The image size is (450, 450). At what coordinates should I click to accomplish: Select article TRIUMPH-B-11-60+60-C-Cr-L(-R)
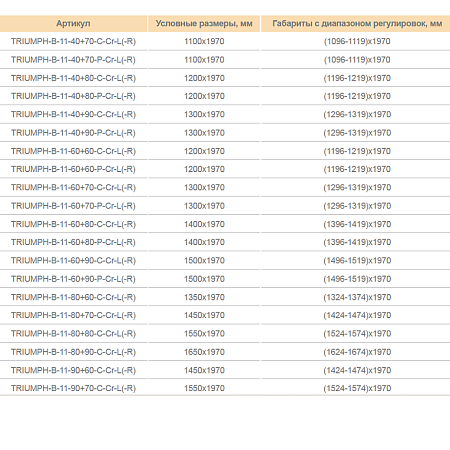pyautogui.click(x=73, y=151)
